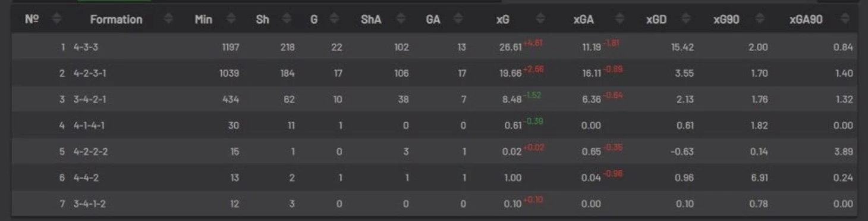Click ShA column sort arrows
The width and height of the screenshot is (868, 221).
click(x=401, y=19)
